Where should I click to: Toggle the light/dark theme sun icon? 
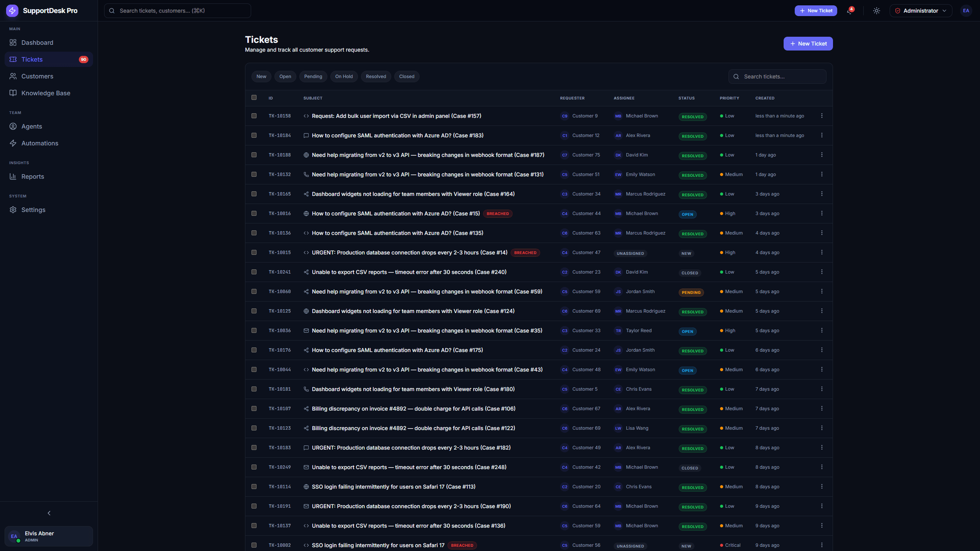point(877,11)
